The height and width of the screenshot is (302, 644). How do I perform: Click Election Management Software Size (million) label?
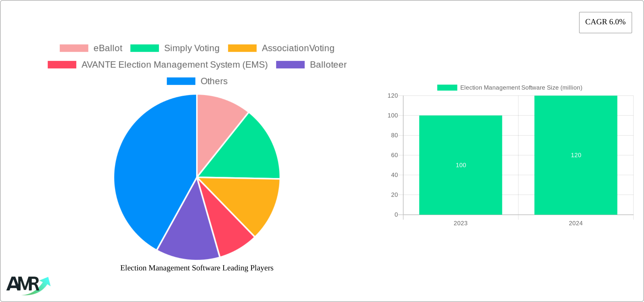tap(521, 87)
